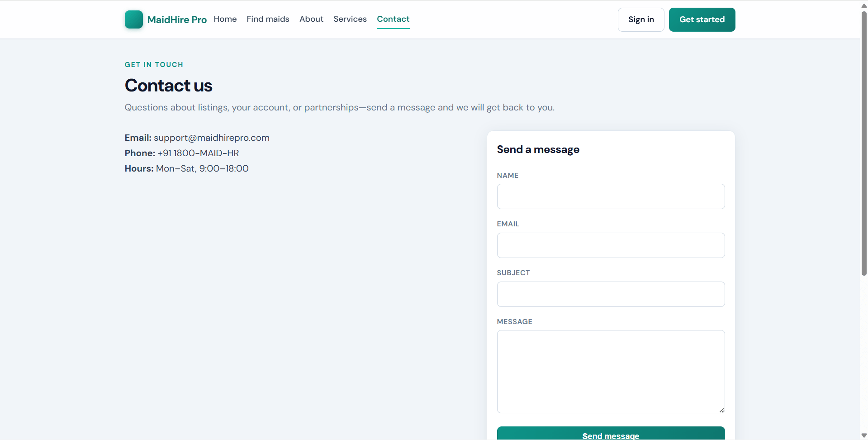Open the Find maids page
This screenshot has height=440, width=868.
(x=268, y=19)
